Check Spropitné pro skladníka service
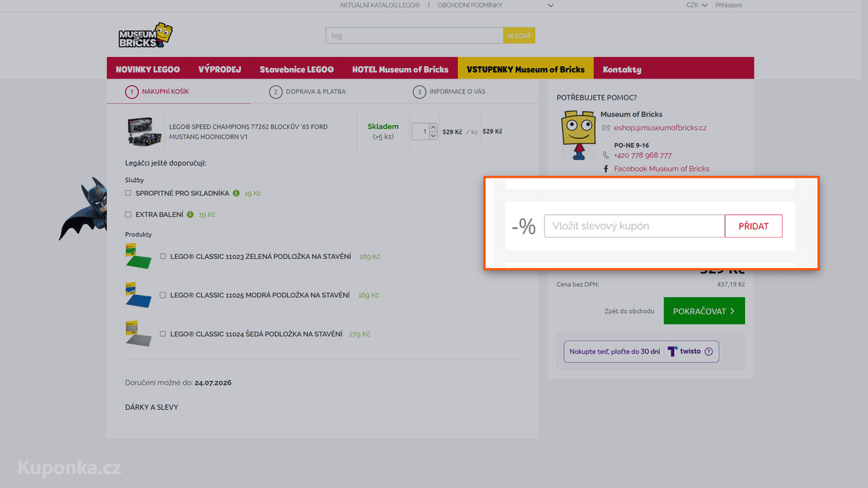The width and height of the screenshot is (868, 488). [128, 193]
